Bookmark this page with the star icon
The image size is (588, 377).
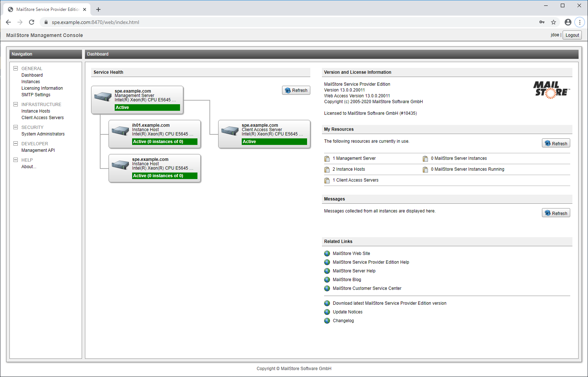coord(553,22)
